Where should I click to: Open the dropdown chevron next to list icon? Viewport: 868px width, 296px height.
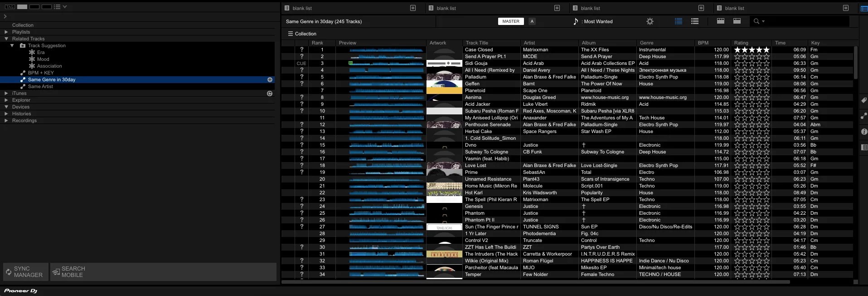pos(65,7)
